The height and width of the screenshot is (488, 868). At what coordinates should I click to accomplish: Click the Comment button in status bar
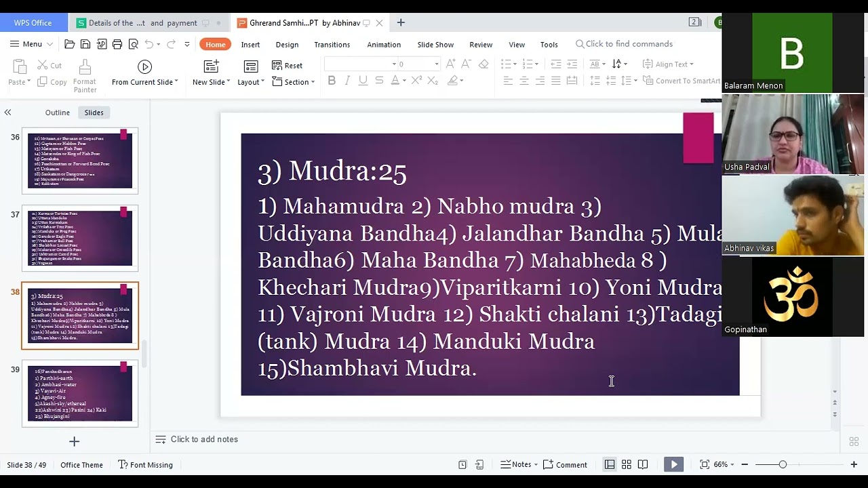click(x=566, y=465)
